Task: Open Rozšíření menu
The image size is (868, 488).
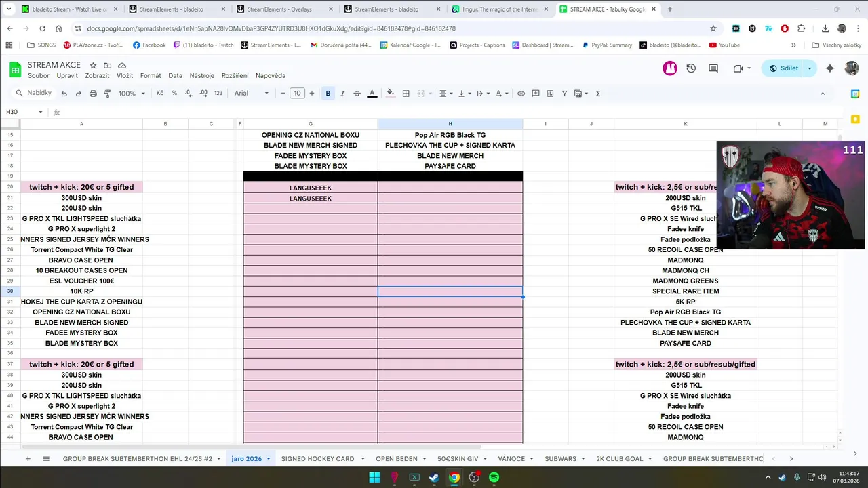Action: point(235,76)
